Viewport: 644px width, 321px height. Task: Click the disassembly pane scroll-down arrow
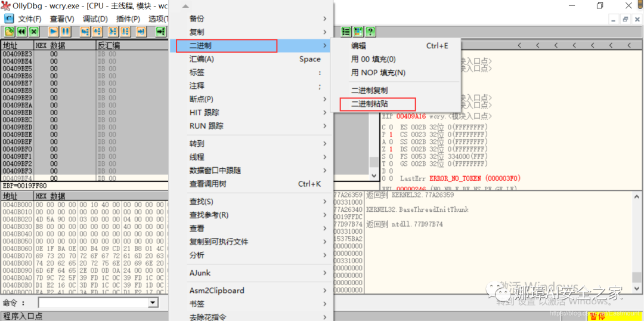pos(373,175)
